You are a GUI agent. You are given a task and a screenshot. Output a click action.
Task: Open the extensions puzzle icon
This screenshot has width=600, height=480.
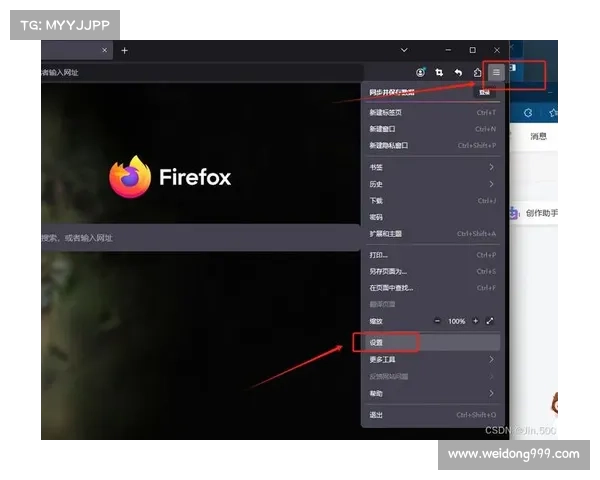(x=477, y=72)
